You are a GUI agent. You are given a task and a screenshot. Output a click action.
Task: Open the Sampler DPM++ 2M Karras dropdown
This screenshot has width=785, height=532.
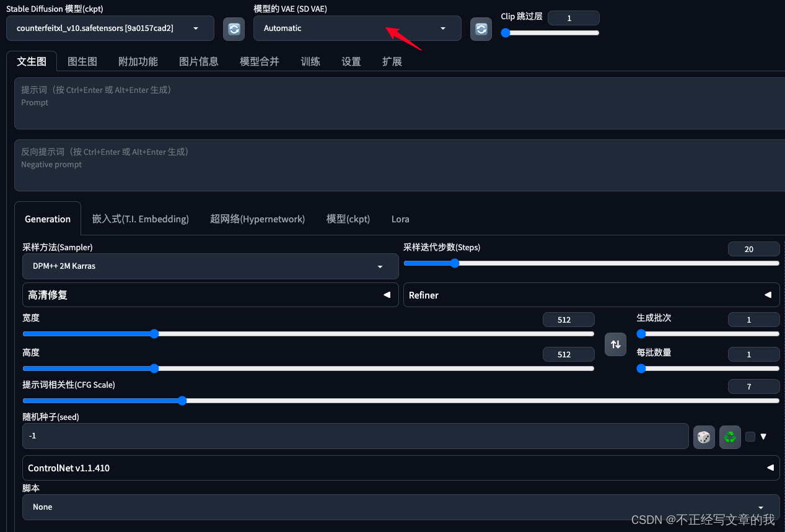tap(211, 266)
